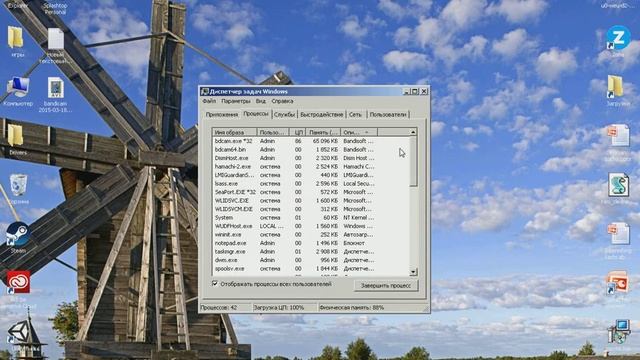Image resolution: width=640 pixels, height=360 pixels.
Task: Select the LMIGuardianS... process row
Action: [x=311, y=175]
